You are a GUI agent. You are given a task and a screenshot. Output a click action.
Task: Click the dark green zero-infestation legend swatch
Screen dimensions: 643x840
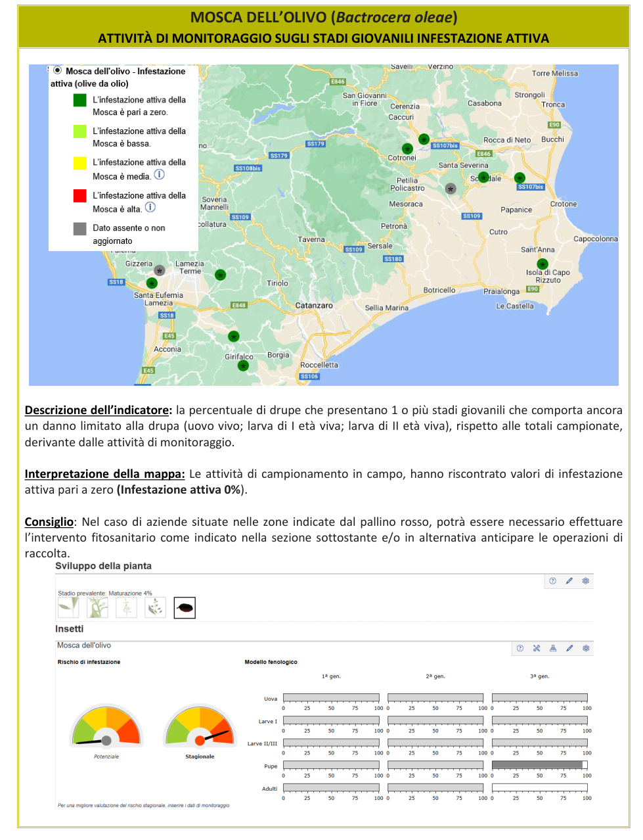(80, 100)
